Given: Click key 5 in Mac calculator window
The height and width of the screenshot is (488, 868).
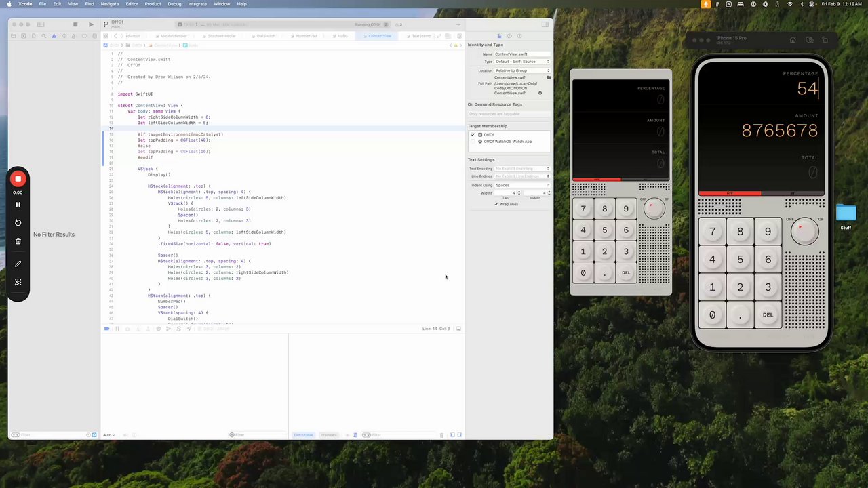Looking at the screenshot, I should 604,230.
